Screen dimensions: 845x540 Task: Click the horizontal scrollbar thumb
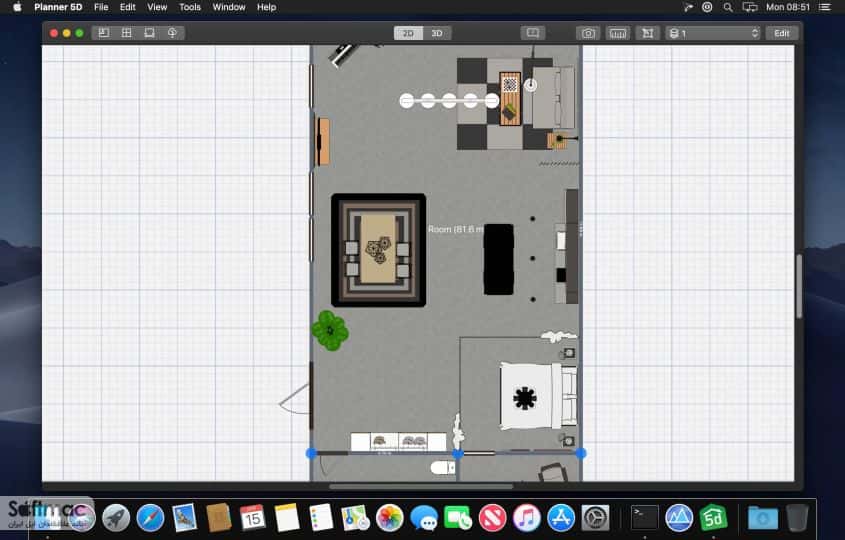(x=421, y=486)
